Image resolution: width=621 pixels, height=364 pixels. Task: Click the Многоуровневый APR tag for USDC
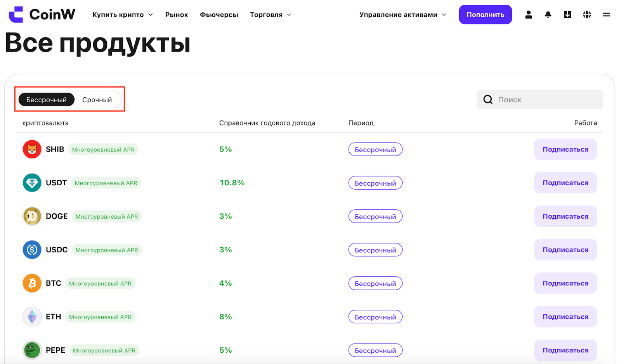coord(107,250)
